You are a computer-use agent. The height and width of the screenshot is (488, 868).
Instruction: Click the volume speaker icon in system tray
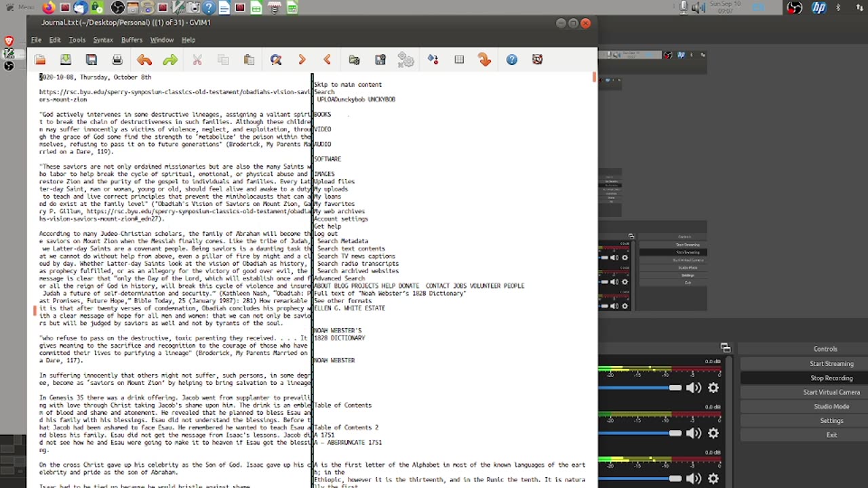coord(698,7)
